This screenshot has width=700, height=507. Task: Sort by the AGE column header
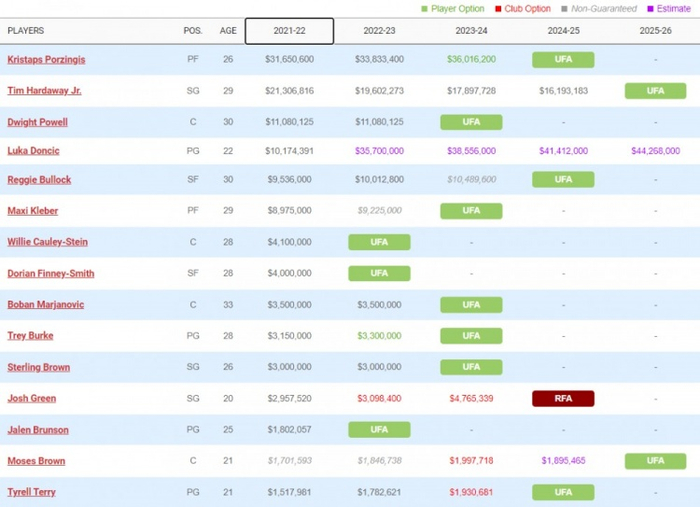[228, 31]
